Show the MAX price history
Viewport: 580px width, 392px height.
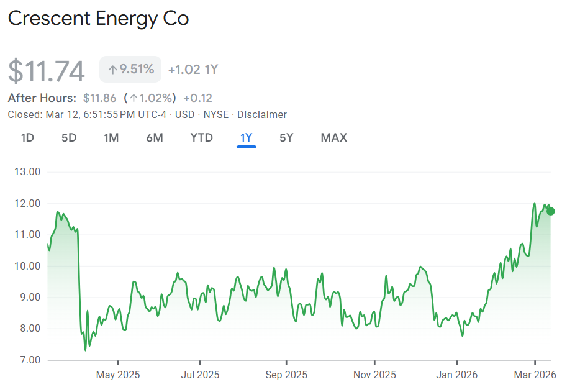coord(334,138)
